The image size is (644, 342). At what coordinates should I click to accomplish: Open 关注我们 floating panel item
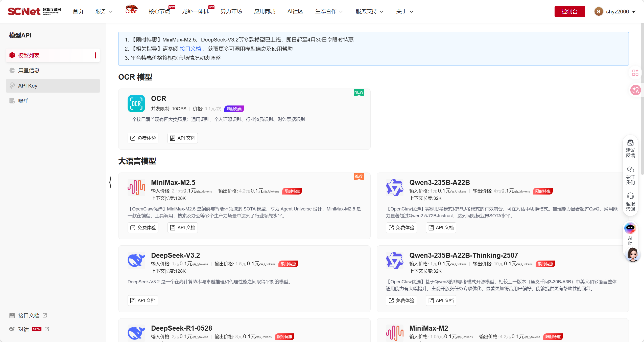(630, 176)
